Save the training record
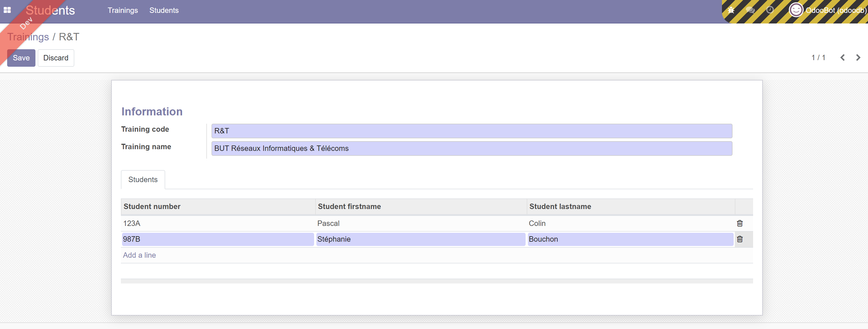Viewport: 868px width, 329px height. pos(21,58)
